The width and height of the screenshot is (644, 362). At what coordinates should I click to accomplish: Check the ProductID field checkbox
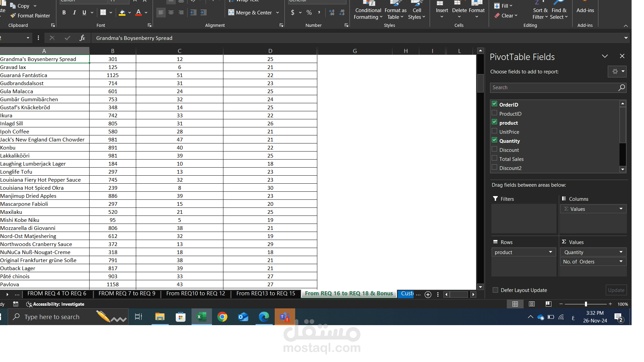(494, 113)
